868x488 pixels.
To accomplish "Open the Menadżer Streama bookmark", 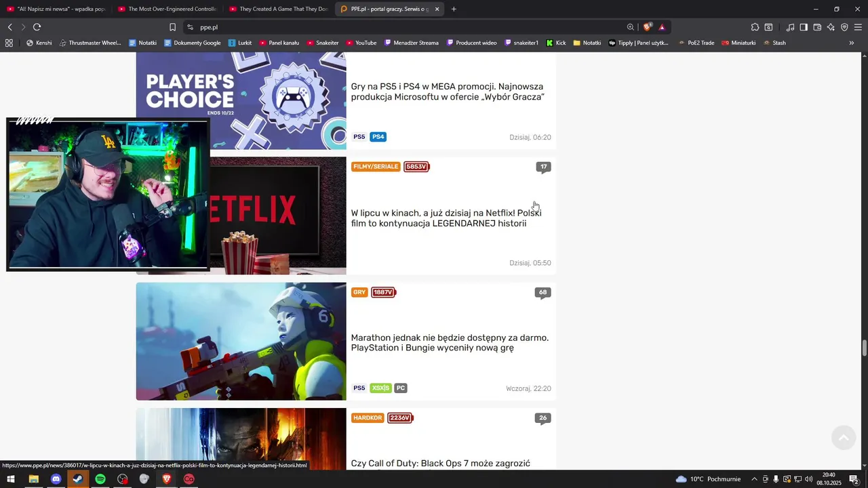I will coord(412,43).
